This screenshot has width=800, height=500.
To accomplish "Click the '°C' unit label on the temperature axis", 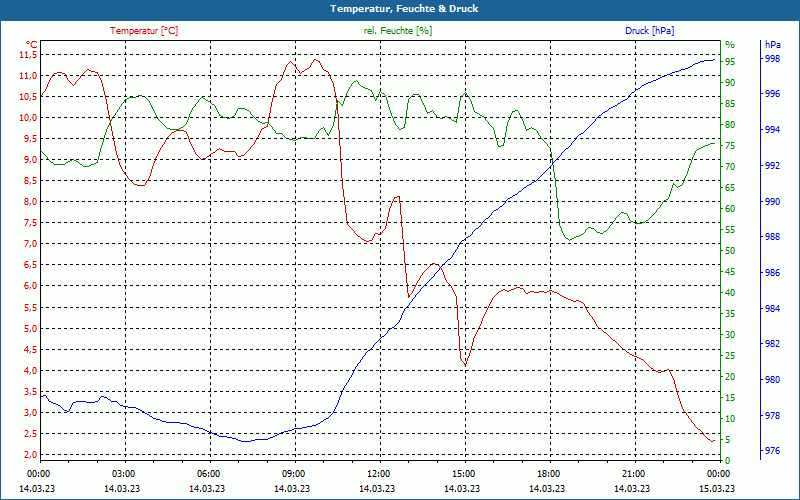I will [x=32, y=44].
